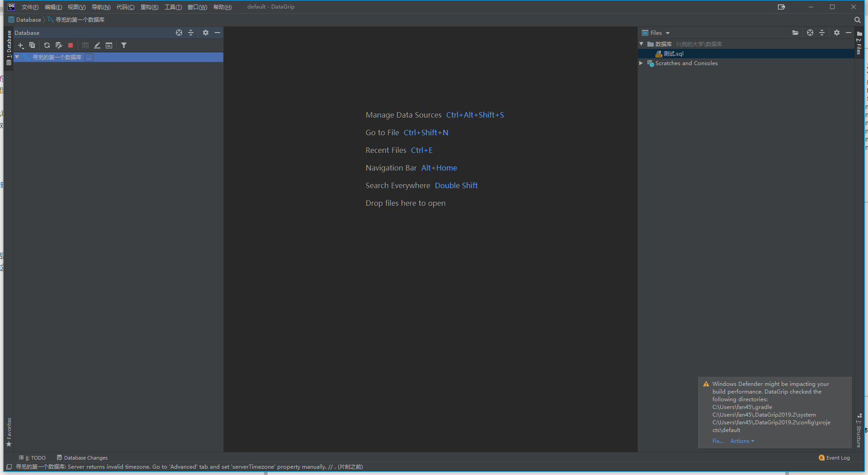Viewport: 868px width, 475px height.
Task: Click the Database breadcrumb in navigation bar
Action: pyautogui.click(x=24, y=20)
